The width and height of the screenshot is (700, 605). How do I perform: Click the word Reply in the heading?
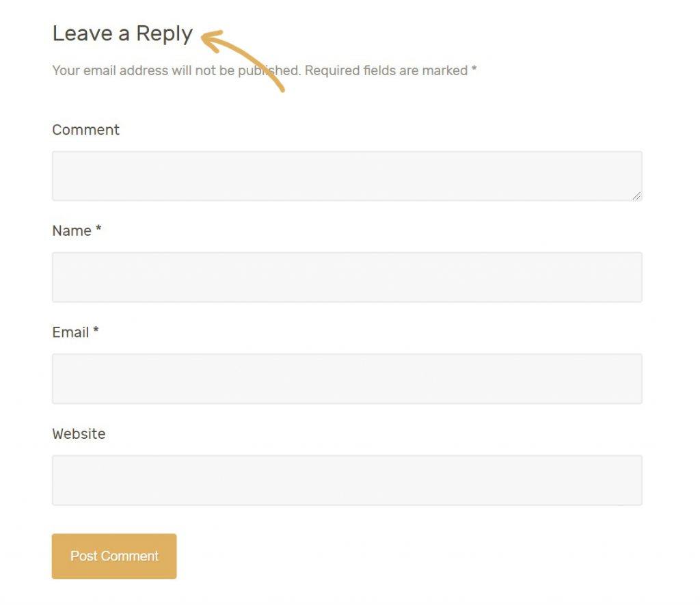164,34
